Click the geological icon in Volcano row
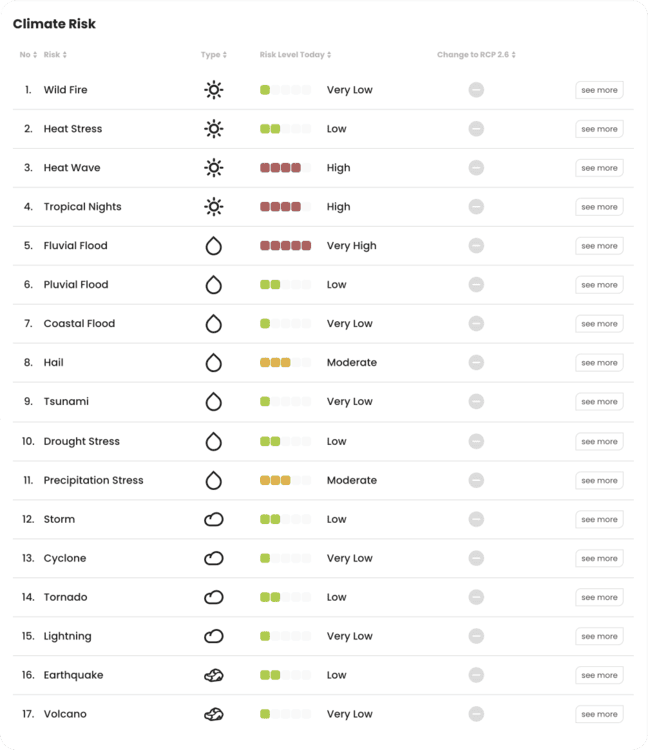The height and width of the screenshot is (750, 648). click(x=214, y=714)
